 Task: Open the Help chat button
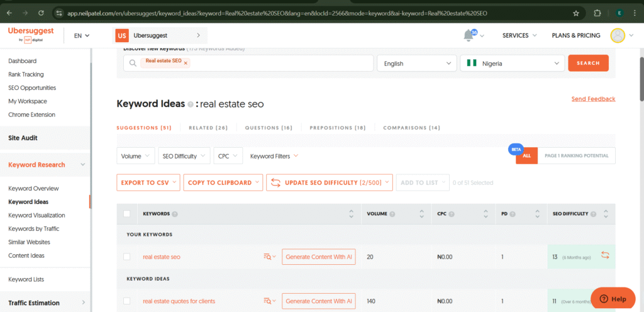pyautogui.click(x=613, y=299)
